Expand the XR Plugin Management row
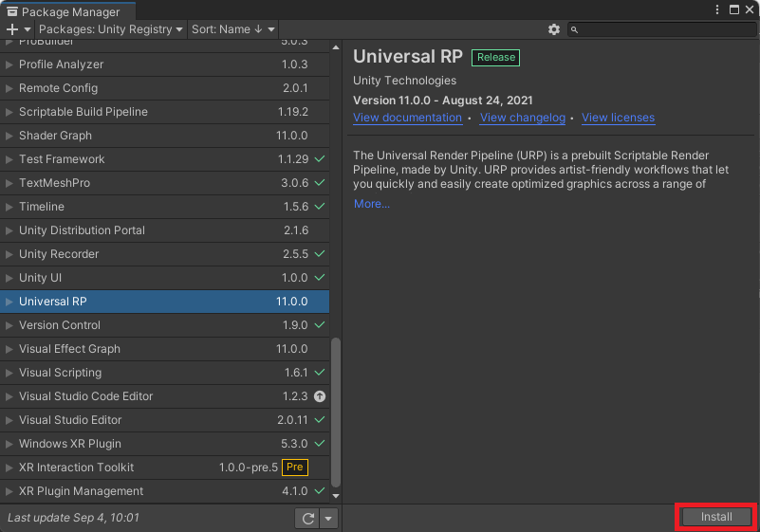 pyautogui.click(x=9, y=491)
